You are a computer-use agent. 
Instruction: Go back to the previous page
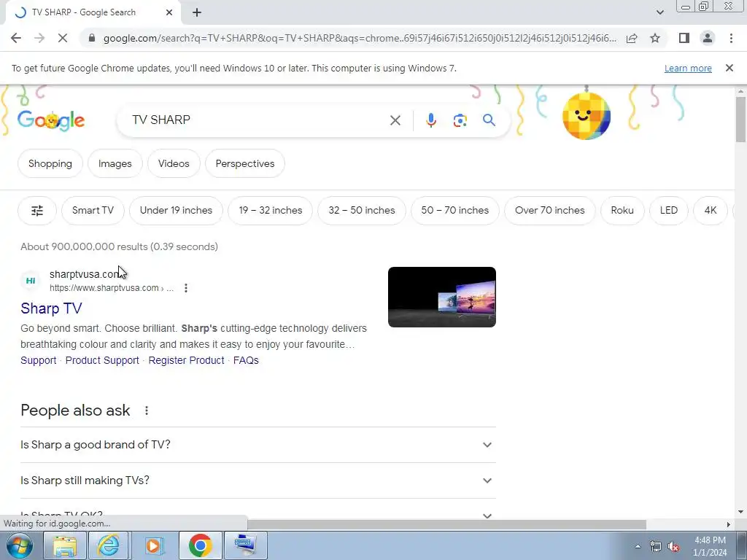[x=16, y=38]
